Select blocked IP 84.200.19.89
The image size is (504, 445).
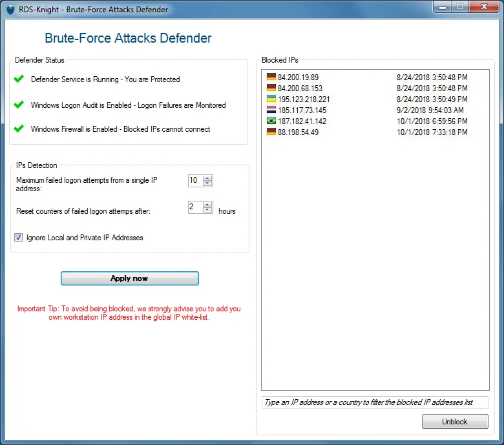coord(298,77)
